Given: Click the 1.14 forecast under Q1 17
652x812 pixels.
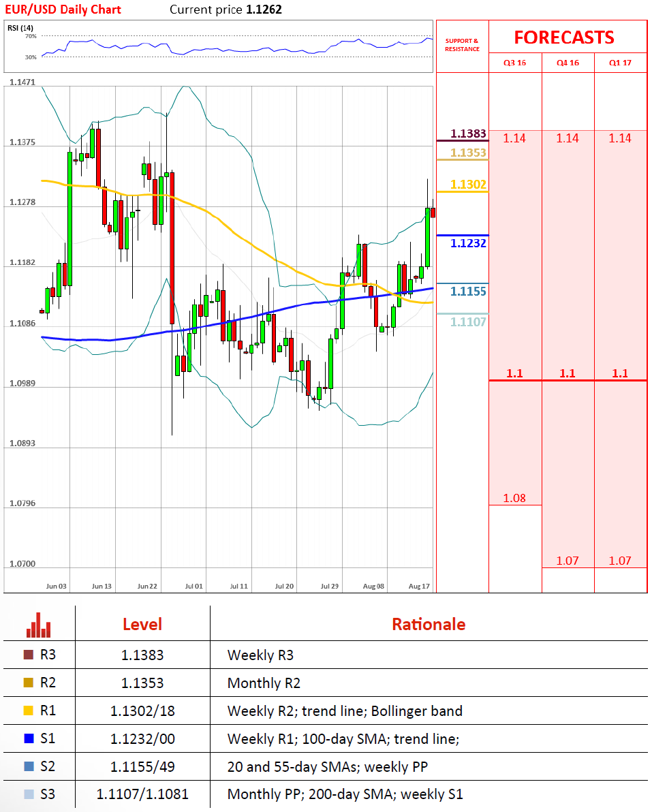Looking at the screenshot, I should 620,138.
